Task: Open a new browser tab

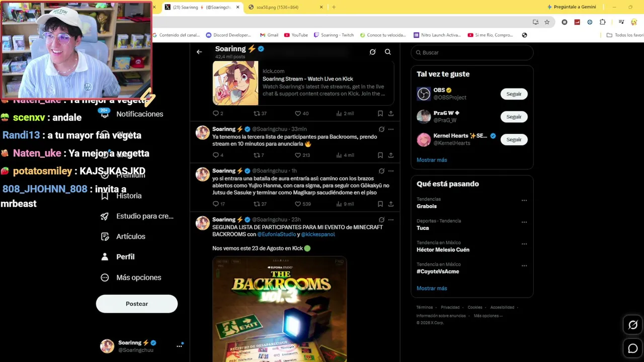Action: pos(334,7)
